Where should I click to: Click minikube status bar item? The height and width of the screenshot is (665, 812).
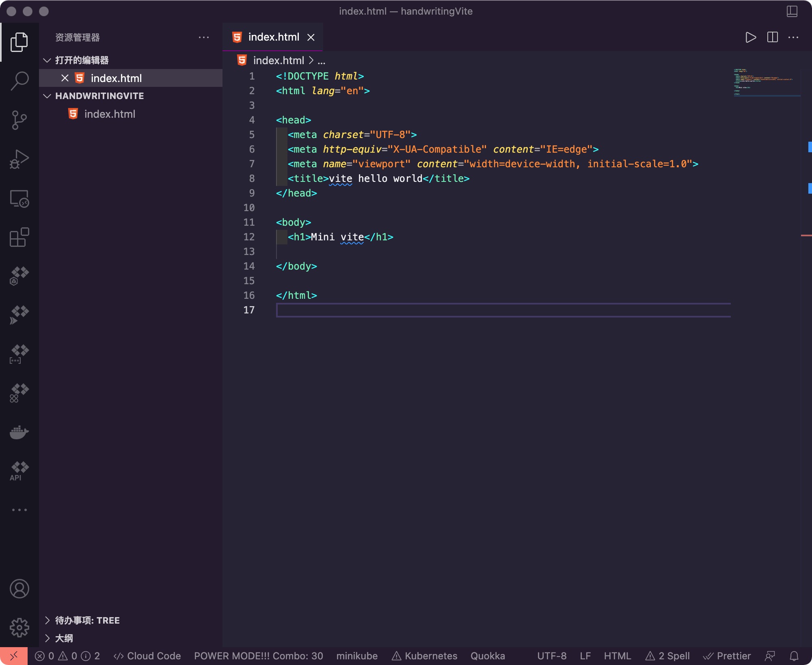(357, 656)
